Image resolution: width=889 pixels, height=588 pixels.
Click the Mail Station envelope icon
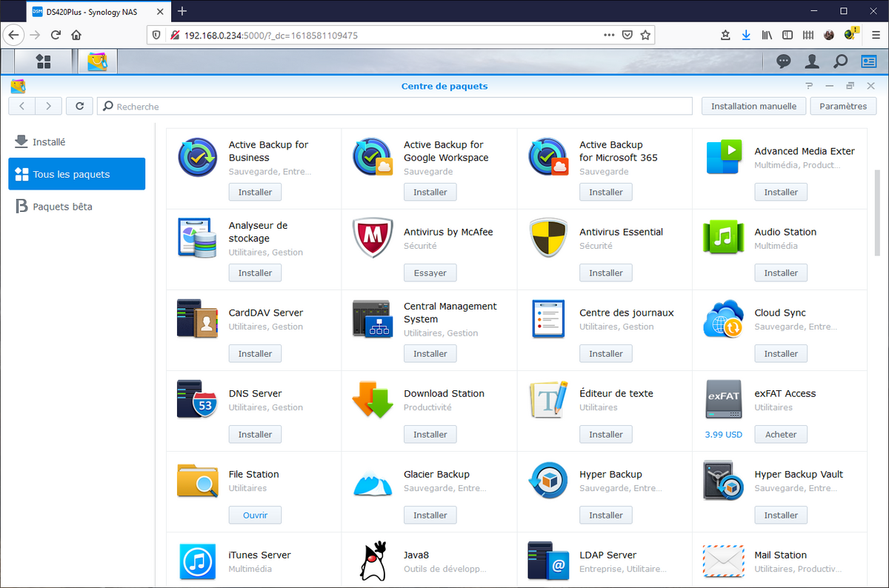(x=723, y=561)
